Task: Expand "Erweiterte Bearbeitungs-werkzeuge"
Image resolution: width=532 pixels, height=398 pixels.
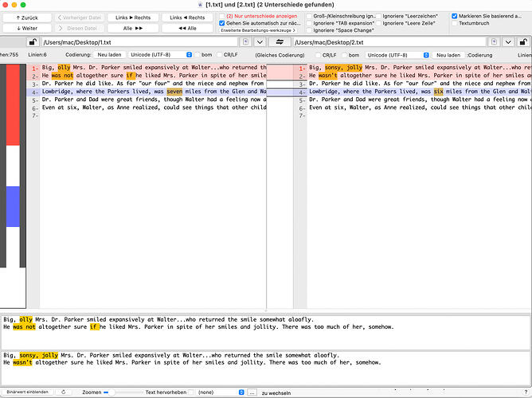Action: pos(258,30)
